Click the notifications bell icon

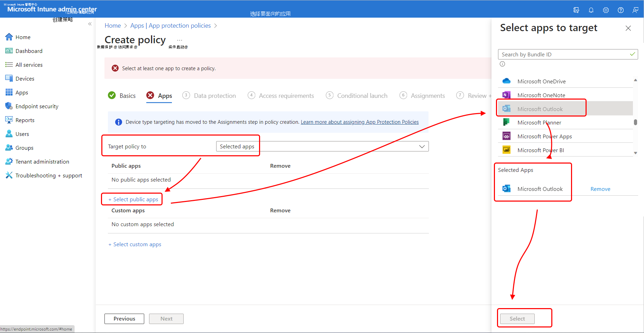coord(591,10)
